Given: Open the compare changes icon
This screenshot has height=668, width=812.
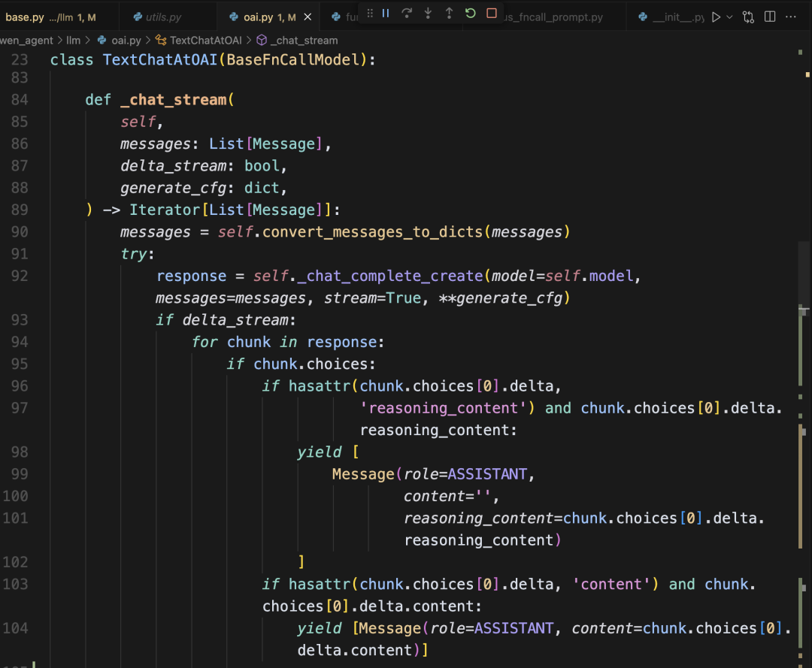Looking at the screenshot, I should click(748, 17).
